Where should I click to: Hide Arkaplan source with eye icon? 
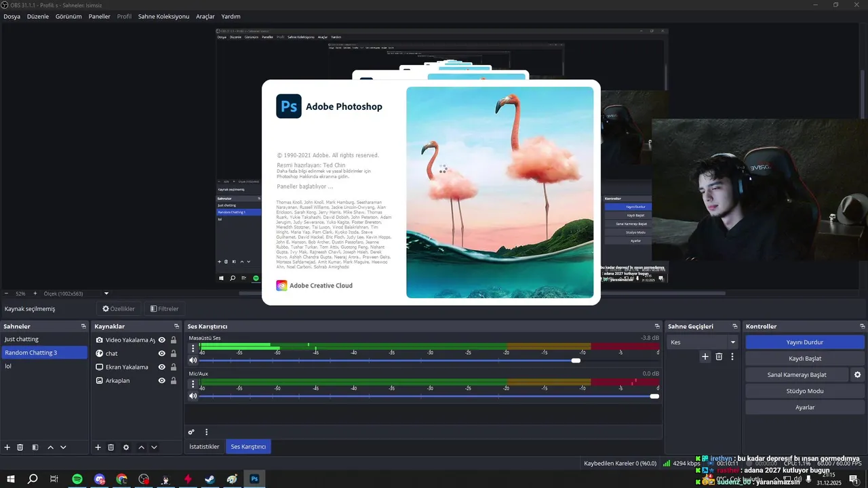pos(162,381)
